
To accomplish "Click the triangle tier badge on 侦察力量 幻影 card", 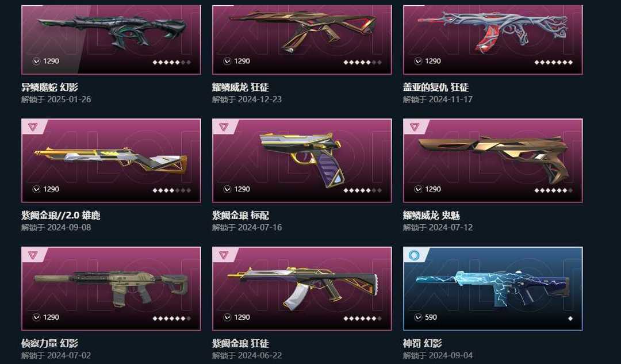I will [33, 255].
